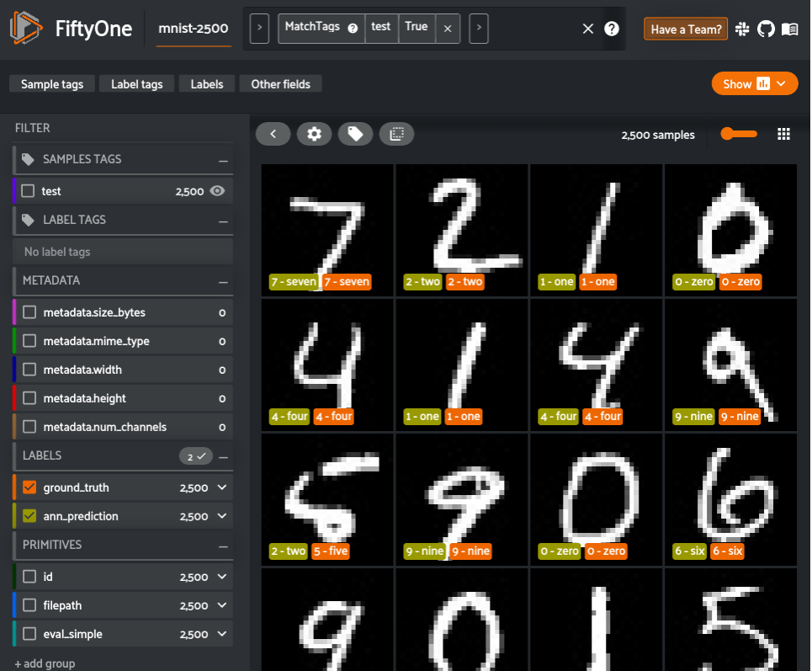The image size is (812, 671).
Task: Click the FiftyOne logo
Action: pos(25,28)
